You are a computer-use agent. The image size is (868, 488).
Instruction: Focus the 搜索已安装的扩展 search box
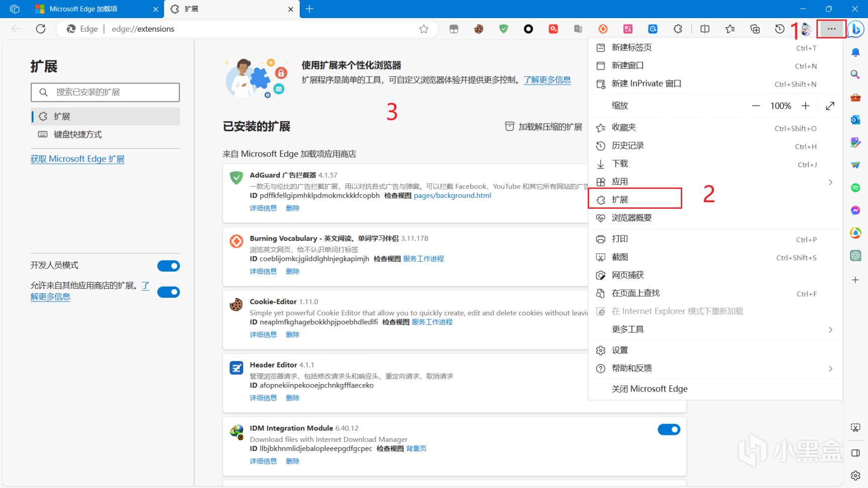105,92
